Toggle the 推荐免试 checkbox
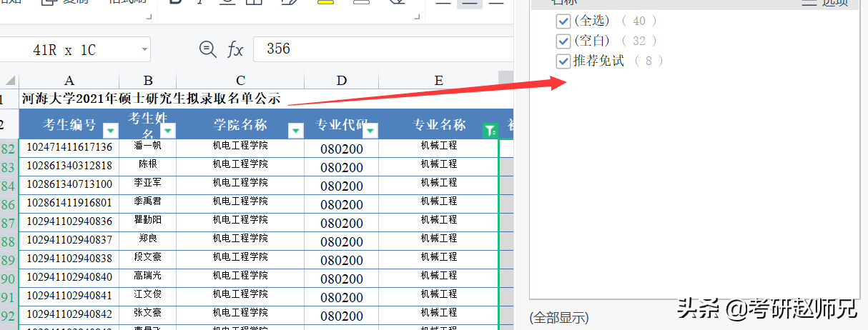Viewport: 868px width, 330px height. (563, 61)
